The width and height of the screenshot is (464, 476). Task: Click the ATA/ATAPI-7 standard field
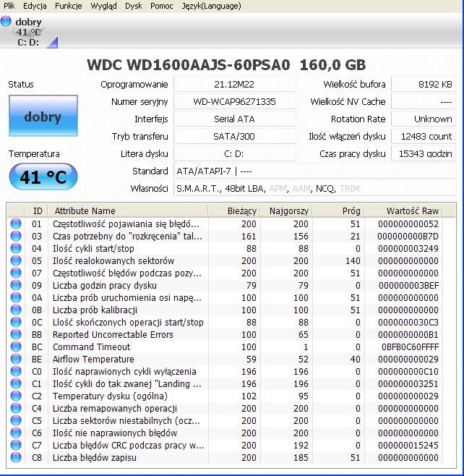315,171
